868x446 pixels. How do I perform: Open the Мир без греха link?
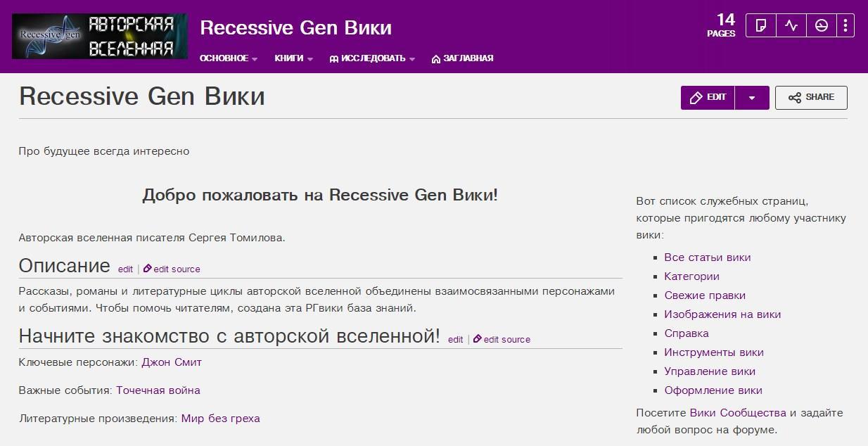click(x=220, y=419)
